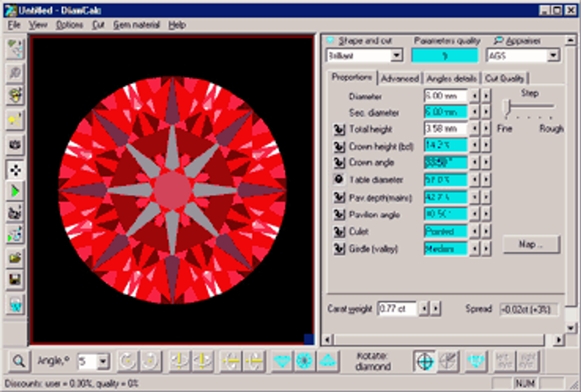The height and width of the screenshot is (392, 581).
Task: Click the cyan Culet 'Pointed' value field
Action: tap(446, 231)
